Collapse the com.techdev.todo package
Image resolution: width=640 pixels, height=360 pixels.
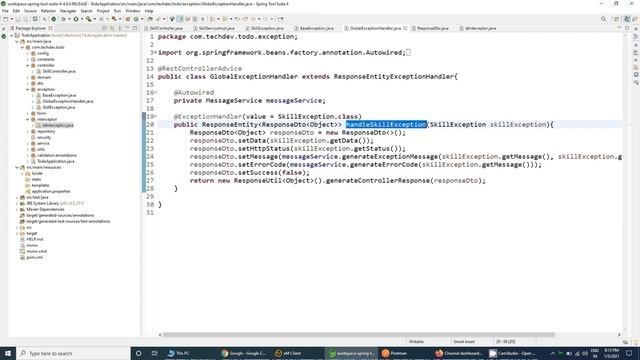pyautogui.click(x=22, y=47)
